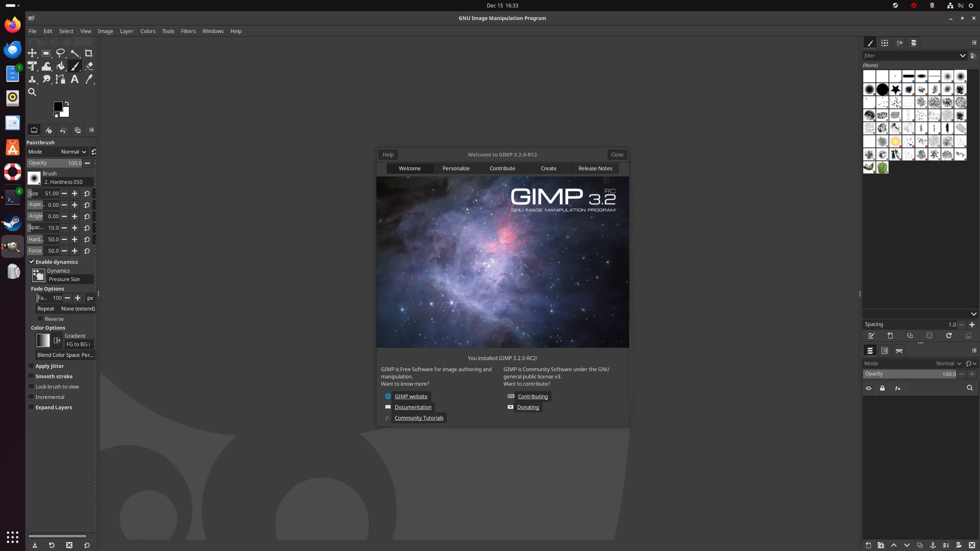980x551 pixels.
Task: Select the Color Picker eyedropper tool
Action: point(89,79)
